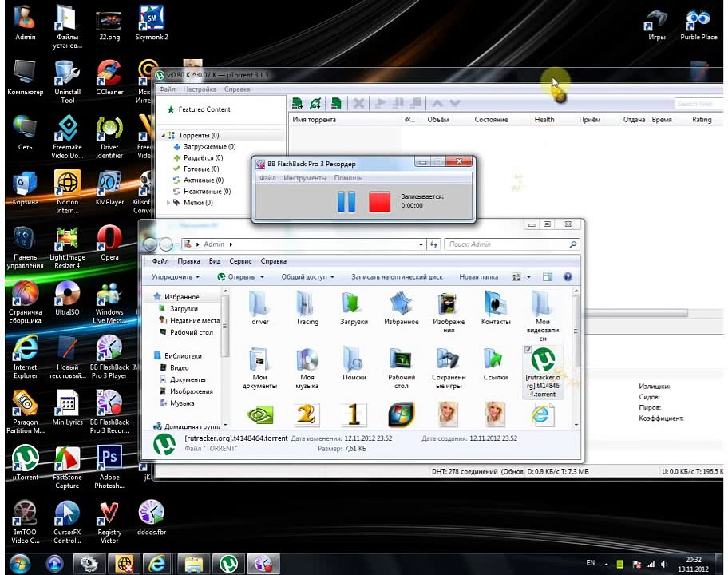Click the Add Torrent from URL icon

point(315,103)
